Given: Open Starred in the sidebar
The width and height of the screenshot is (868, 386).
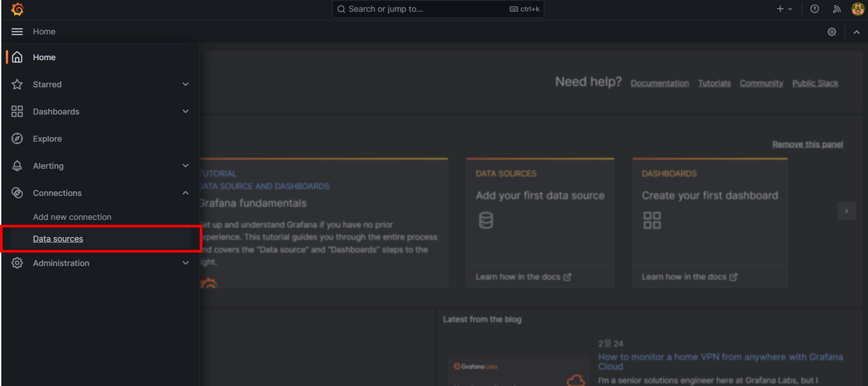Looking at the screenshot, I should 47,84.
